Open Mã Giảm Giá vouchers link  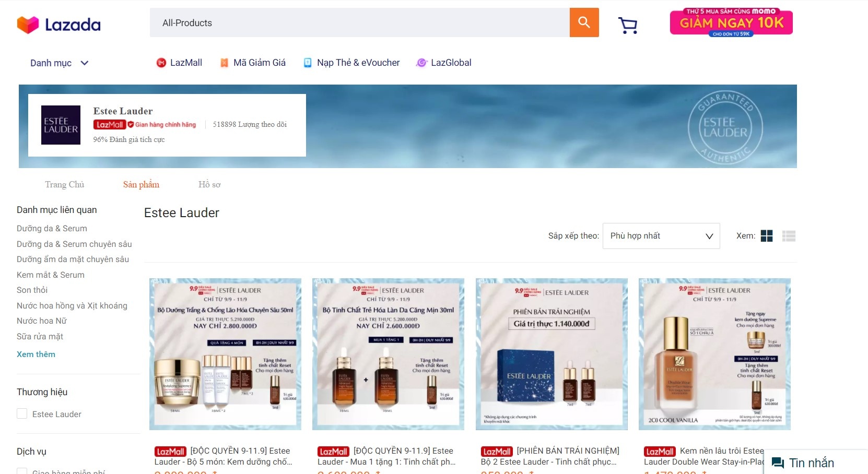[x=253, y=63]
